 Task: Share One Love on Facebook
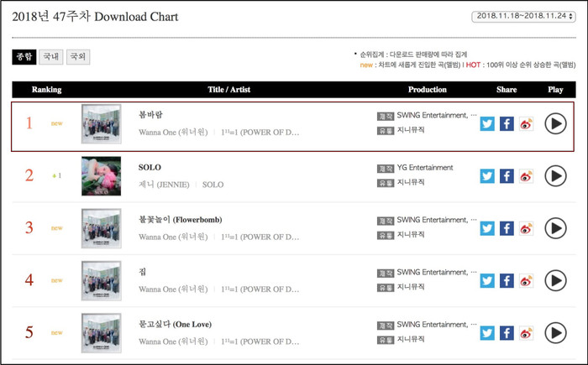pos(507,333)
